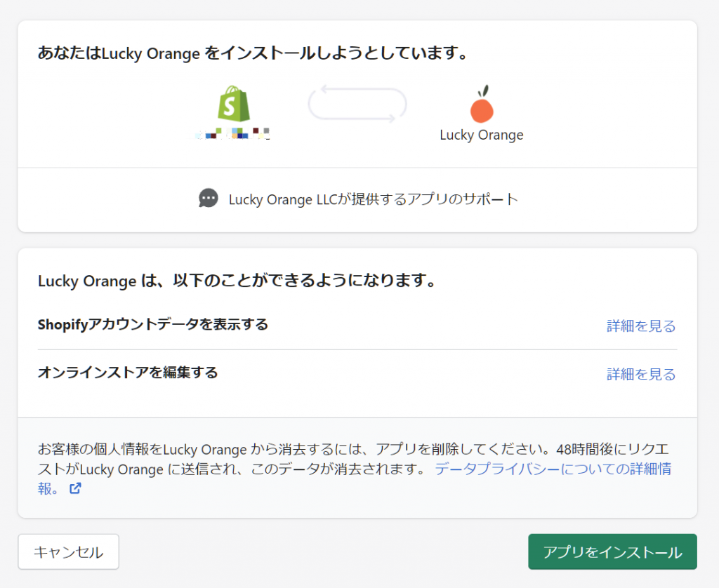Open the データプライバシーについての詳細情報 link
Viewport: 719px width, 588px height.
(553, 469)
